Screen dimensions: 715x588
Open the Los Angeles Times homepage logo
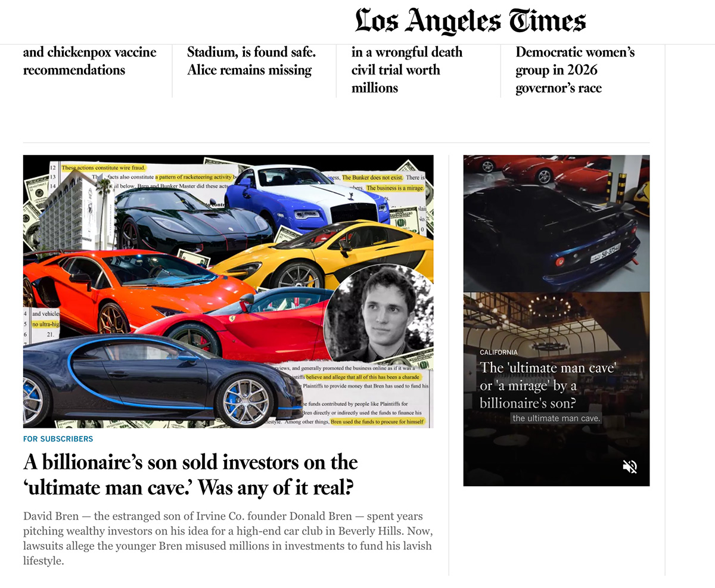470,21
